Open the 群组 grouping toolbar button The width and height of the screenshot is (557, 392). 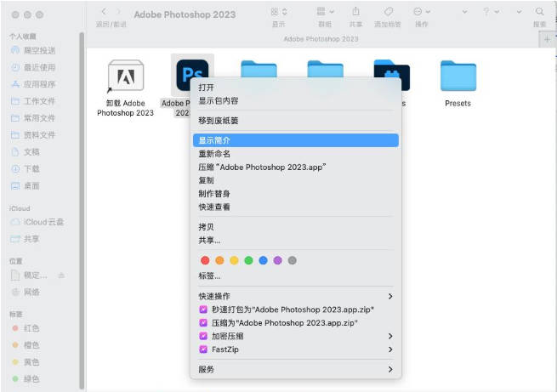[x=325, y=12]
